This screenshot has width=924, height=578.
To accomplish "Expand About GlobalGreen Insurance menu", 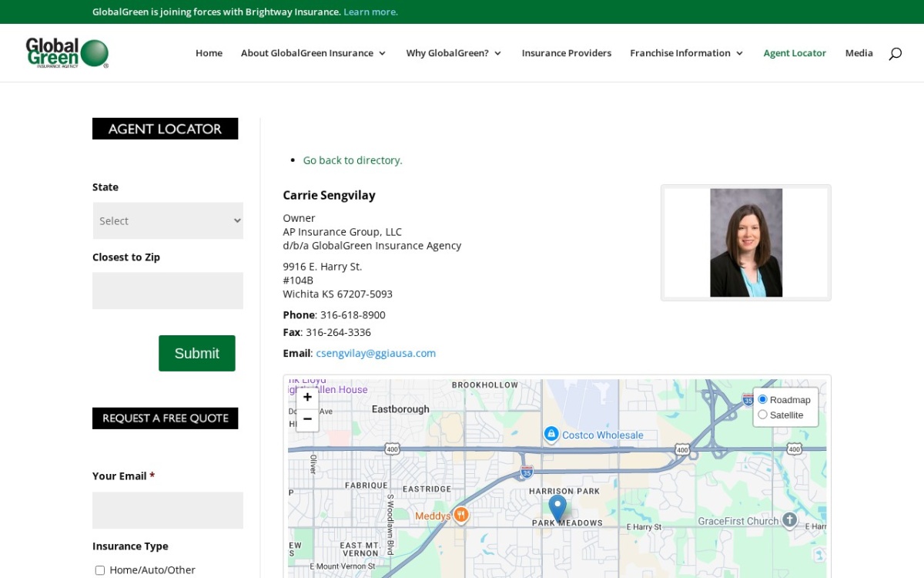I will point(313,53).
